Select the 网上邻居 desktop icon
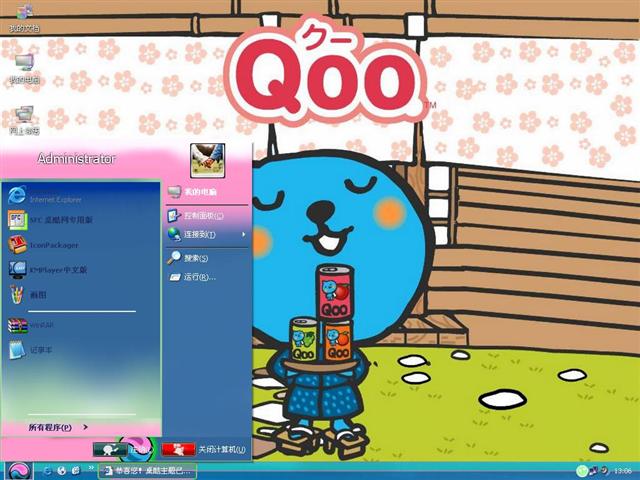The image size is (640, 480). click(x=24, y=120)
